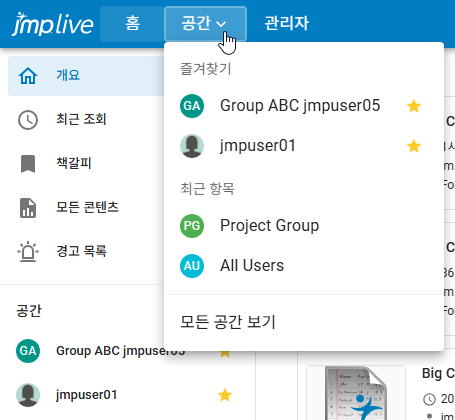Click GA avatar in the dropdown
The image size is (455, 420).
point(192,106)
